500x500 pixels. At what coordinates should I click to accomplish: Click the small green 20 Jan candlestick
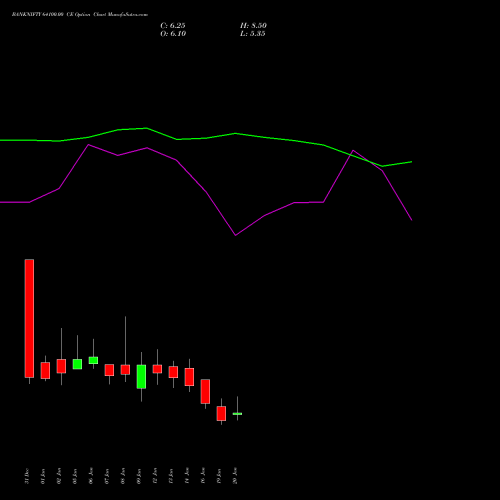[237, 413]
